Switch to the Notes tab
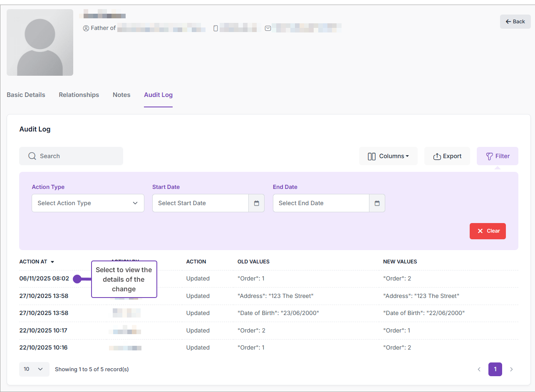The image size is (535, 392). coord(121,95)
